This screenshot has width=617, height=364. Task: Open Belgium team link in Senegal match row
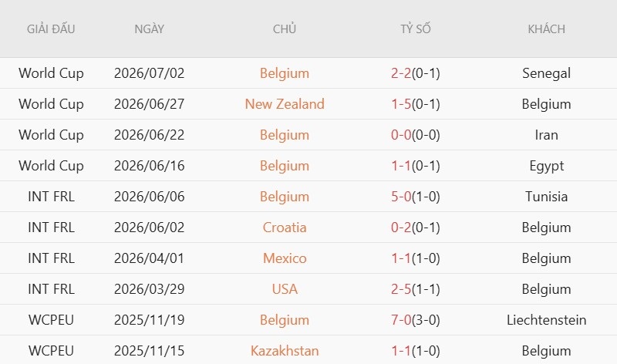click(285, 73)
